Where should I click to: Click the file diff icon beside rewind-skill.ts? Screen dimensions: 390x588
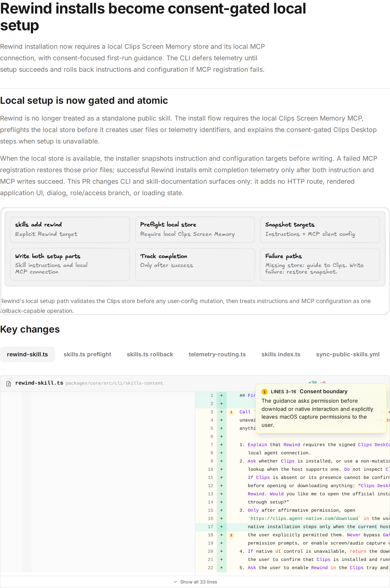click(8, 384)
